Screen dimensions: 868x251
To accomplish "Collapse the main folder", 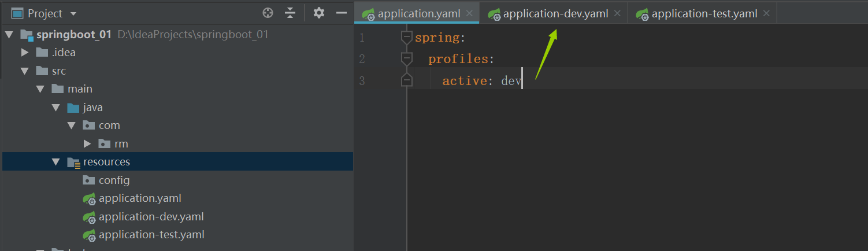I will point(40,89).
